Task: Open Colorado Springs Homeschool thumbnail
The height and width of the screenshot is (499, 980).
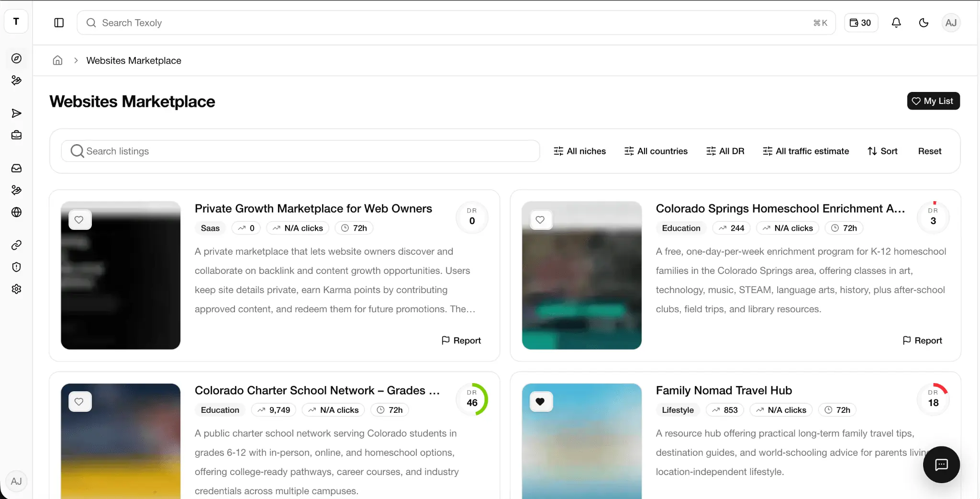Action: (581, 275)
